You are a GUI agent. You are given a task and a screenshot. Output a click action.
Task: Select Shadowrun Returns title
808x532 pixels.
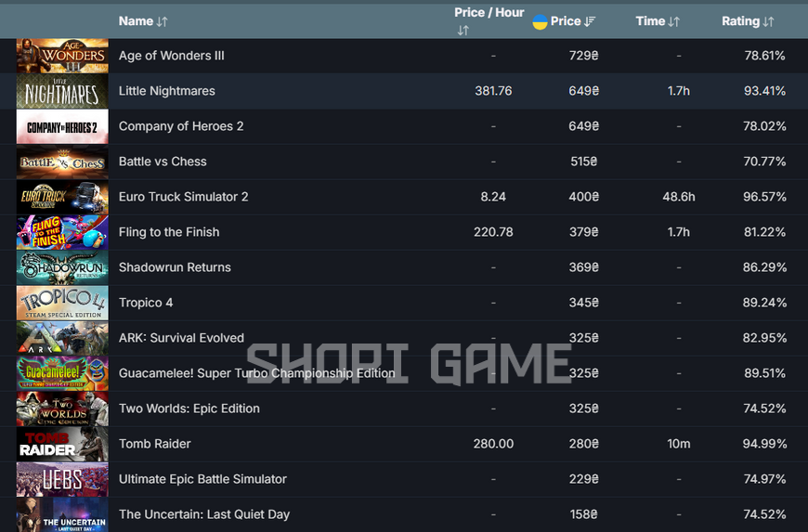point(175,267)
